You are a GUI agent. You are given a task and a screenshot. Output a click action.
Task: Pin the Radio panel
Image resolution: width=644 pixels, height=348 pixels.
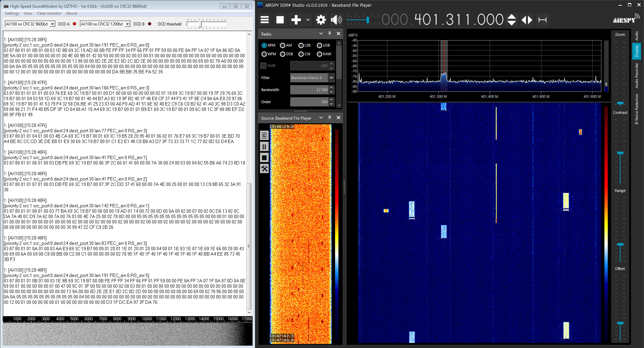(x=329, y=33)
